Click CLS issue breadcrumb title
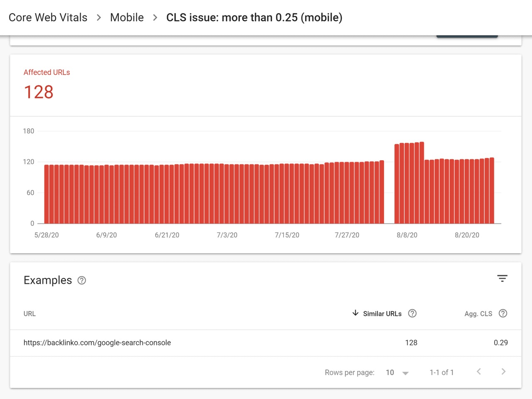 coord(254,17)
